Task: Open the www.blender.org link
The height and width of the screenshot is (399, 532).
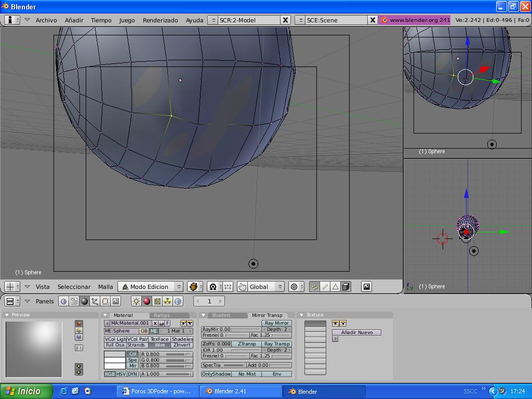Action: click(x=415, y=20)
